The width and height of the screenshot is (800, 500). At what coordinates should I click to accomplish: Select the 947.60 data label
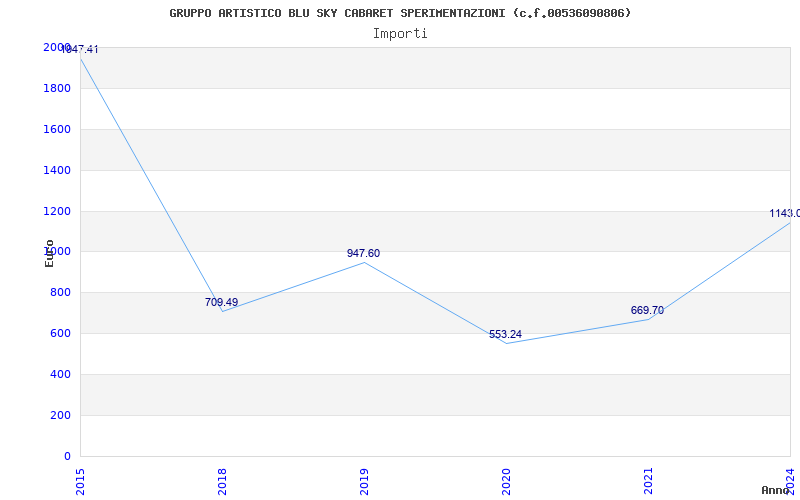[363, 253]
